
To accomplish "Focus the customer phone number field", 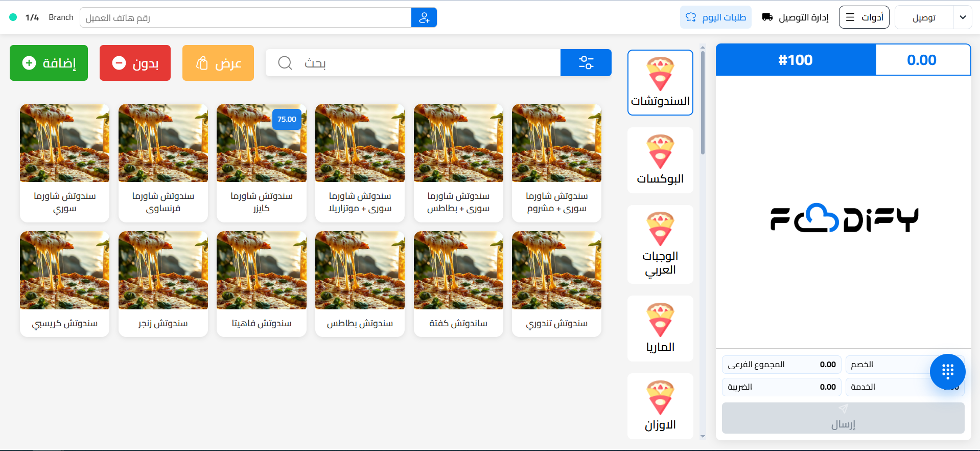I will [x=245, y=17].
